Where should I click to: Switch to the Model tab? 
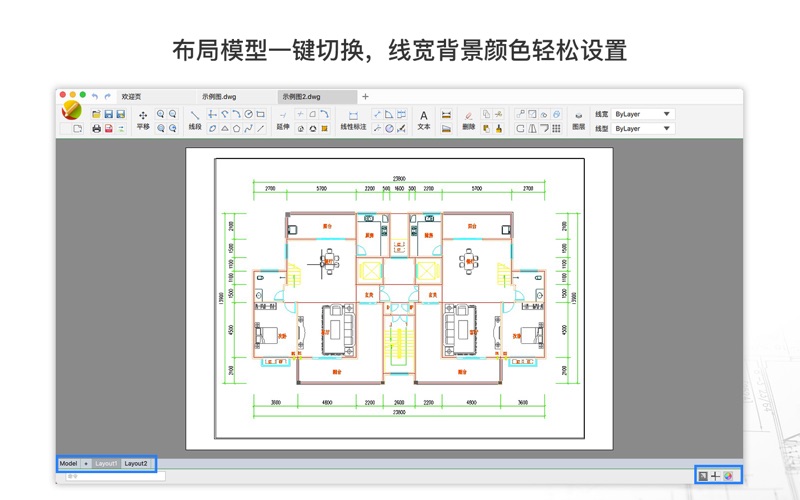click(x=68, y=463)
